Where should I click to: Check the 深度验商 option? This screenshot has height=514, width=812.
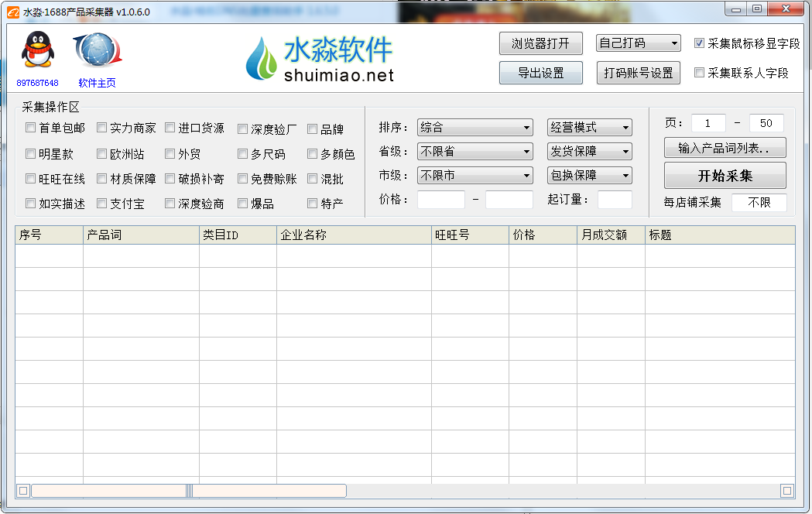click(x=170, y=204)
